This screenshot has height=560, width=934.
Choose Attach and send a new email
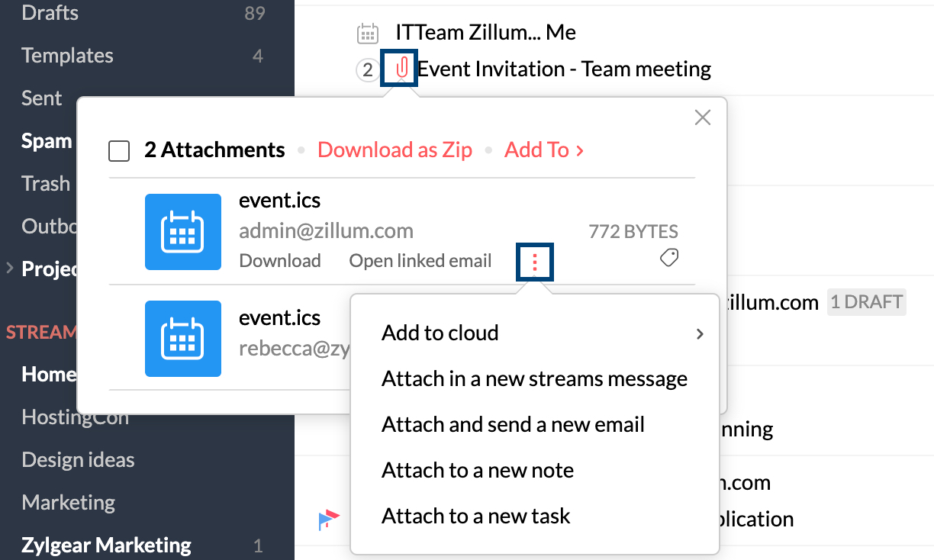point(513,424)
